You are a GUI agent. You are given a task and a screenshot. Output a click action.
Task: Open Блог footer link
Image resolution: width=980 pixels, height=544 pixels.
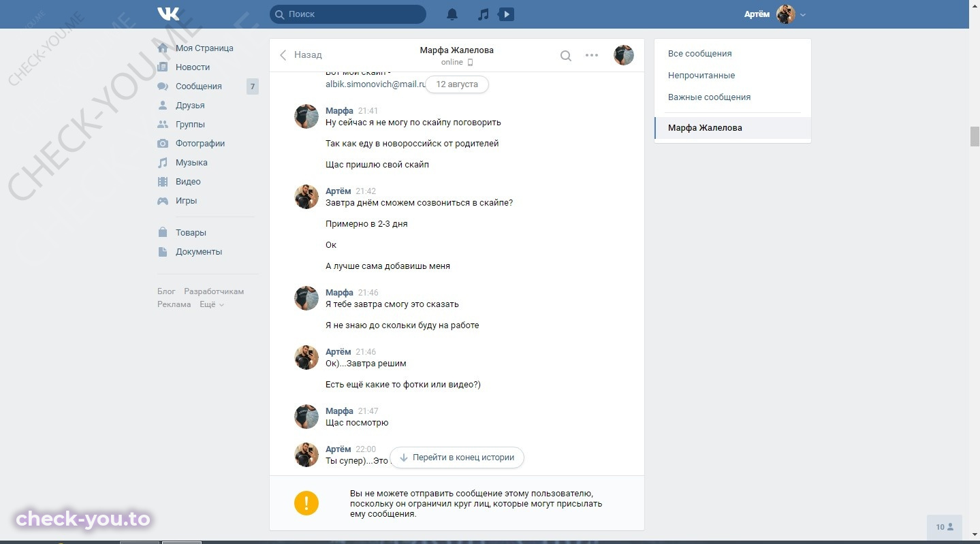(x=166, y=291)
